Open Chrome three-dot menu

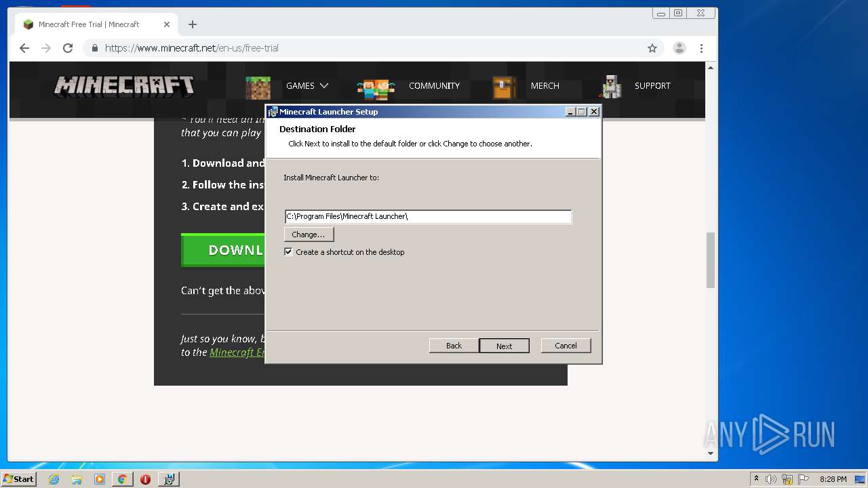pos(702,48)
